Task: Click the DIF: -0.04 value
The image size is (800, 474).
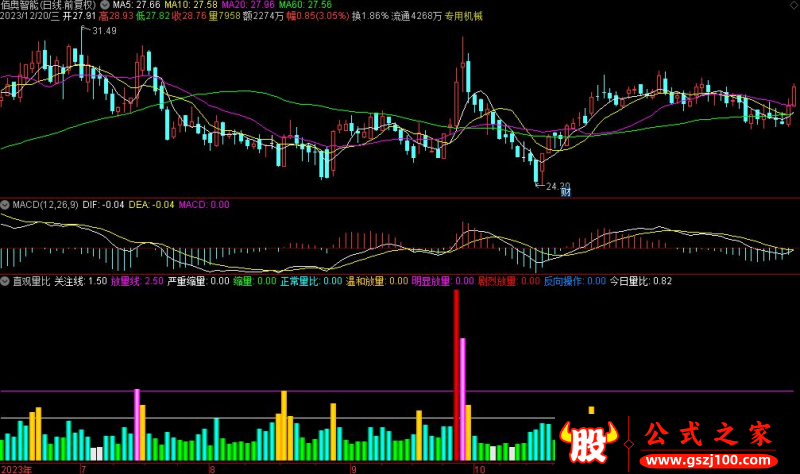Action: [103, 205]
